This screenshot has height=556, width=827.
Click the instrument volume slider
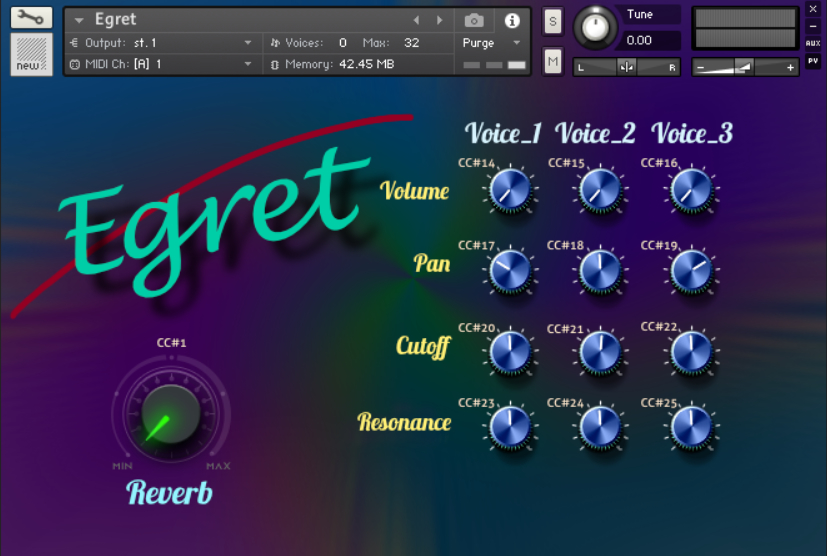coord(745,68)
